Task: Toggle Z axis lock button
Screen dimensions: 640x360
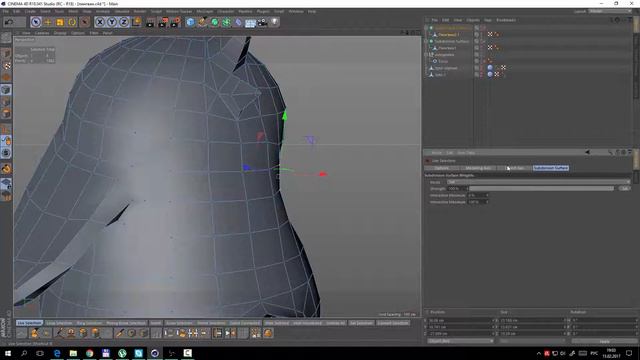Action: pyautogui.click(x=124, y=22)
